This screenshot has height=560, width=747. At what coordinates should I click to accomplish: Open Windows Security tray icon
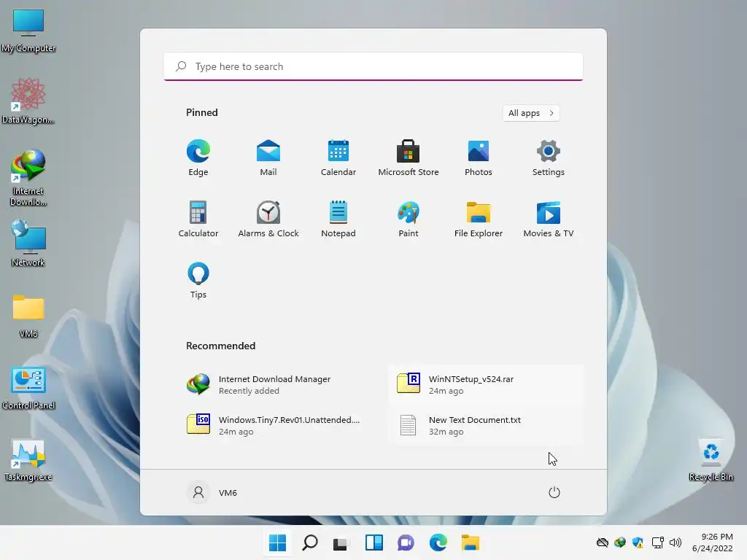tap(638, 542)
